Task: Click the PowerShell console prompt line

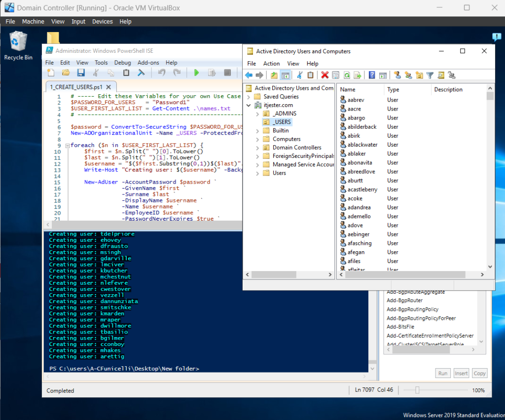Action: (x=124, y=369)
